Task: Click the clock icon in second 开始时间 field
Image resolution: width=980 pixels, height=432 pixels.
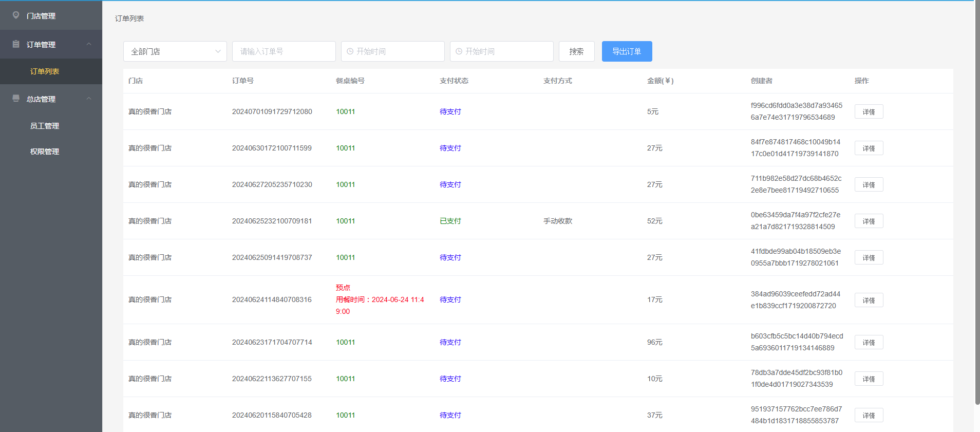Action: pos(459,51)
